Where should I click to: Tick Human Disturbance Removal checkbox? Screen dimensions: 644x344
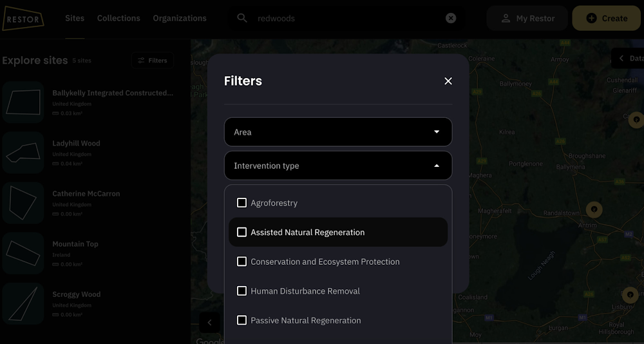click(x=241, y=291)
